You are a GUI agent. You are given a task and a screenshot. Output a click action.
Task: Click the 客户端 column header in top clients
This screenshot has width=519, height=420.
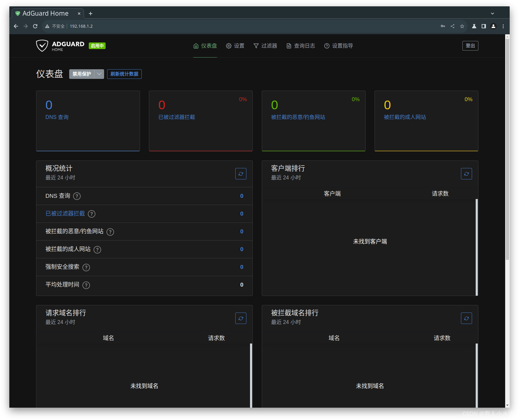(x=332, y=194)
